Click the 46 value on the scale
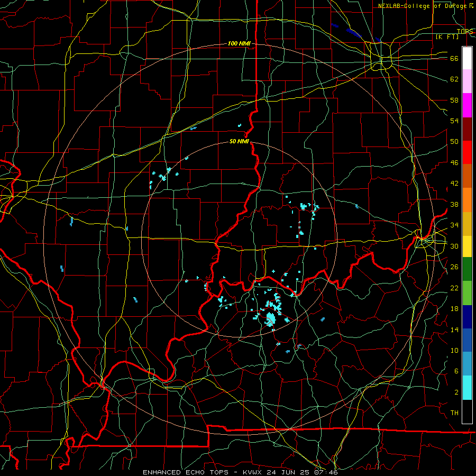 454,163
